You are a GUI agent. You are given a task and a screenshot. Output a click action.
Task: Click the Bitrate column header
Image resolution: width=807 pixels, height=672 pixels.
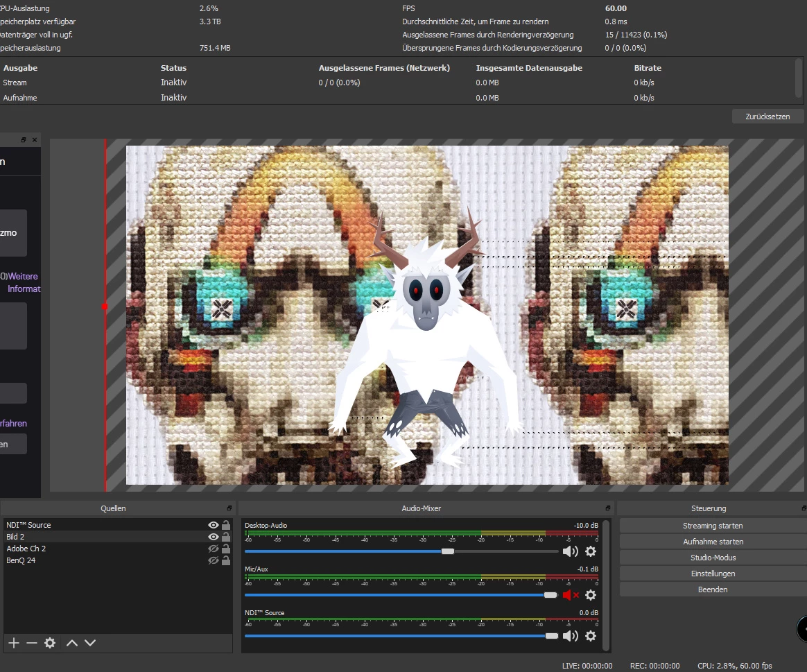tap(648, 68)
